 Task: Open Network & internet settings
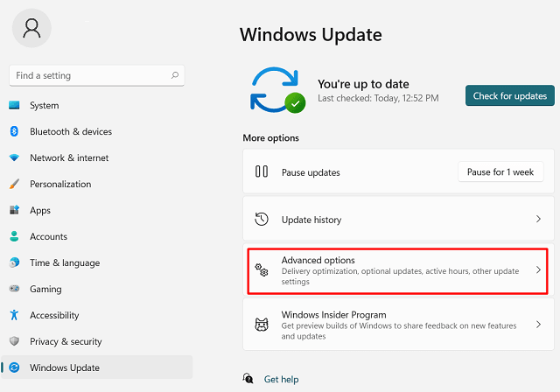pyautogui.click(x=96, y=157)
